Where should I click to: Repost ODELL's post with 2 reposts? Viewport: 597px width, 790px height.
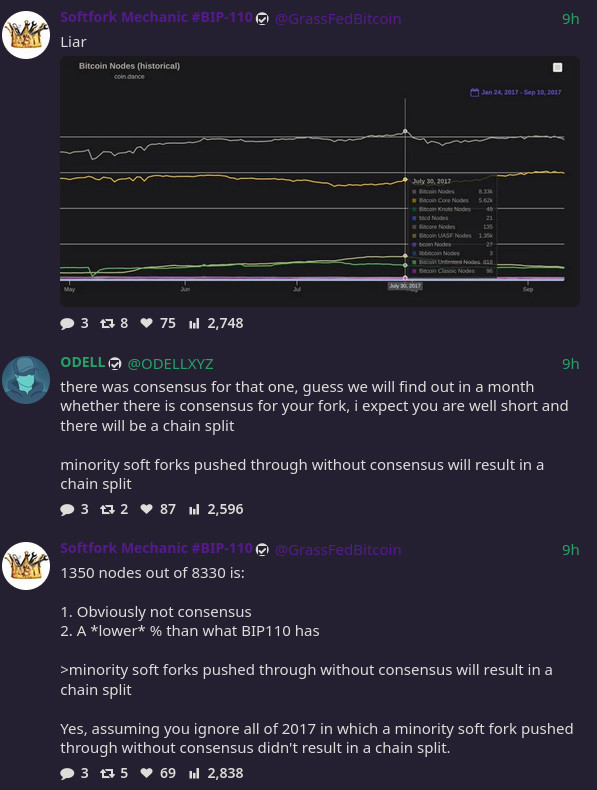pos(114,509)
